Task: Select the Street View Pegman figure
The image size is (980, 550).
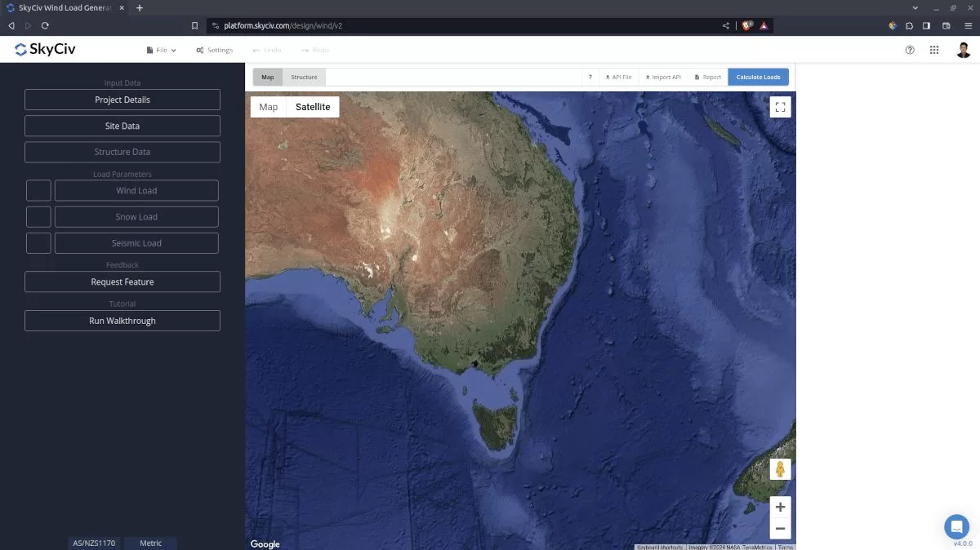Action: [x=780, y=468]
